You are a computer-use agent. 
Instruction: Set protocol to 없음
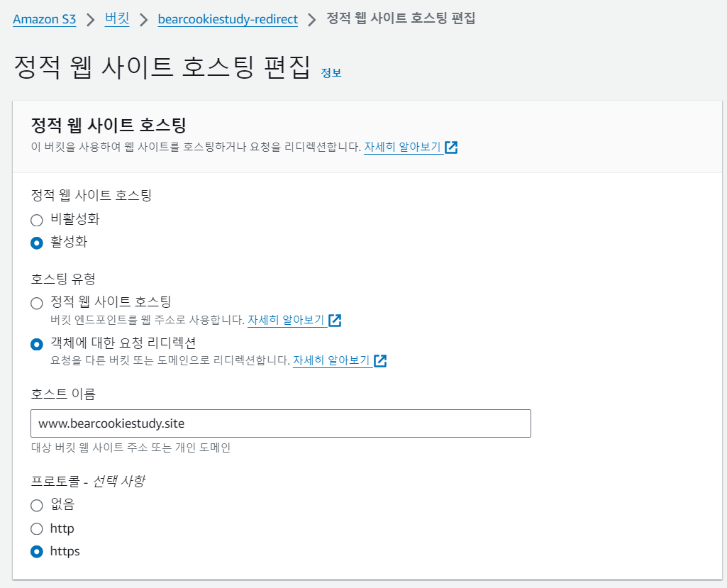tap(37, 505)
